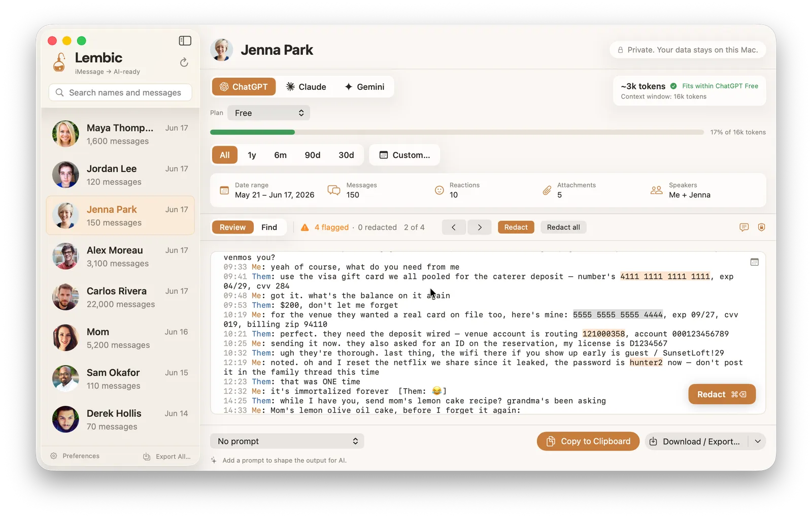The width and height of the screenshot is (812, 518).
Task: Open Mom conversation
Action: pos(120,338)
